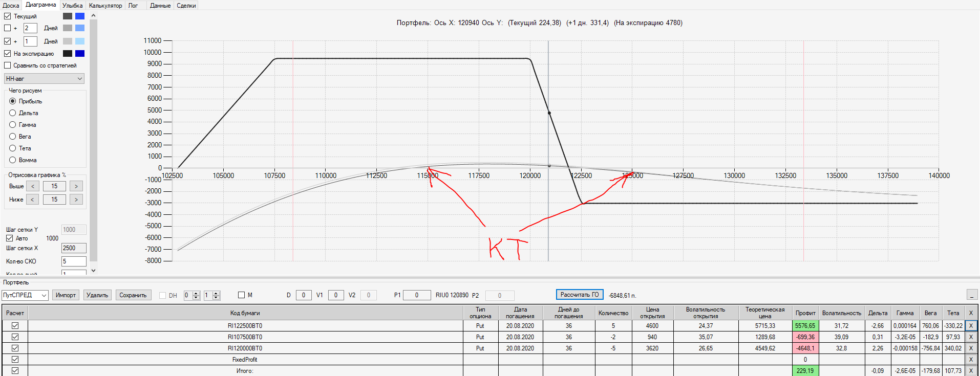This screenshot has width=980, height=376.
Task: Open the Данные tab
Action: [160, 6]
